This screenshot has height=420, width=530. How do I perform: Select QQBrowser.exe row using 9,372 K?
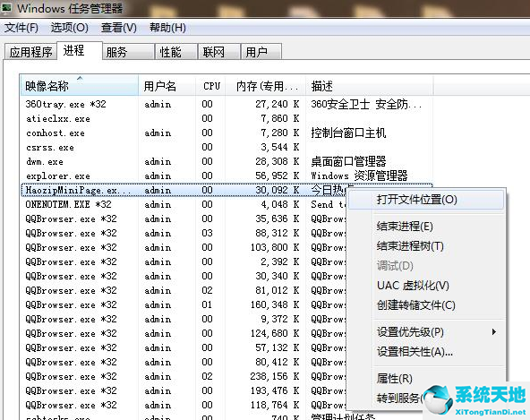click(184, 319)
